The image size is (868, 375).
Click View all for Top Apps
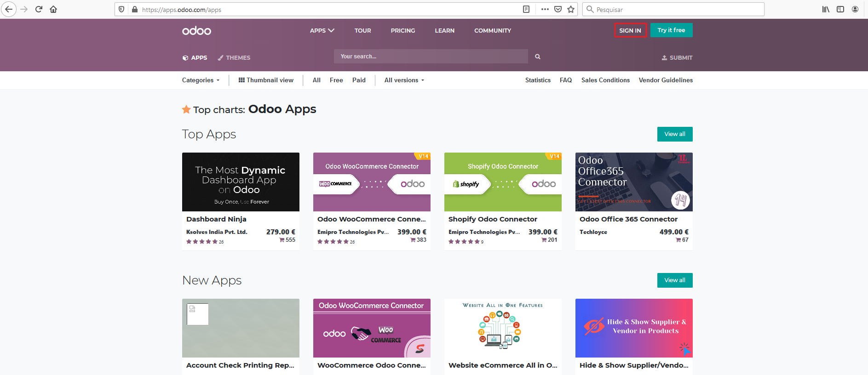[x=674, y=134]
